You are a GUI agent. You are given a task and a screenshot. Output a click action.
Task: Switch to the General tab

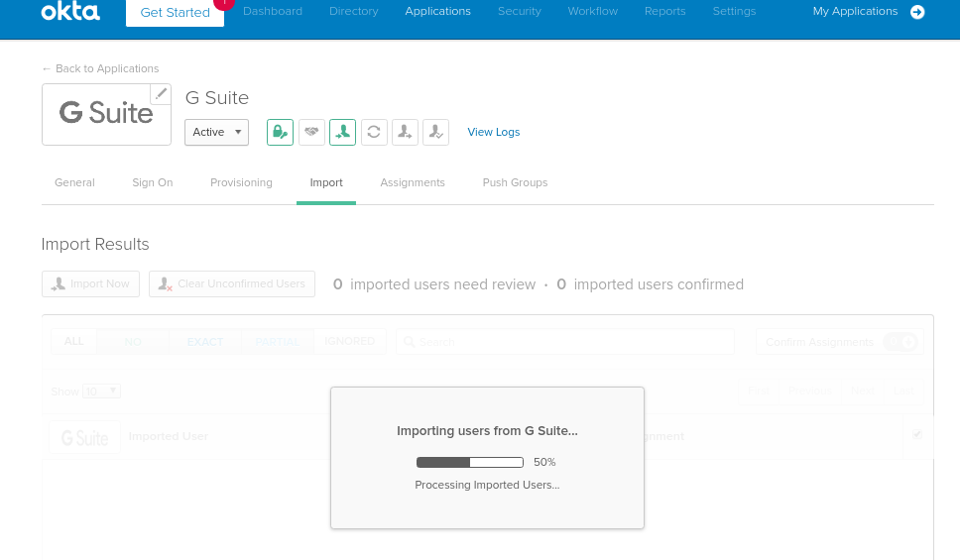point(74,182)
